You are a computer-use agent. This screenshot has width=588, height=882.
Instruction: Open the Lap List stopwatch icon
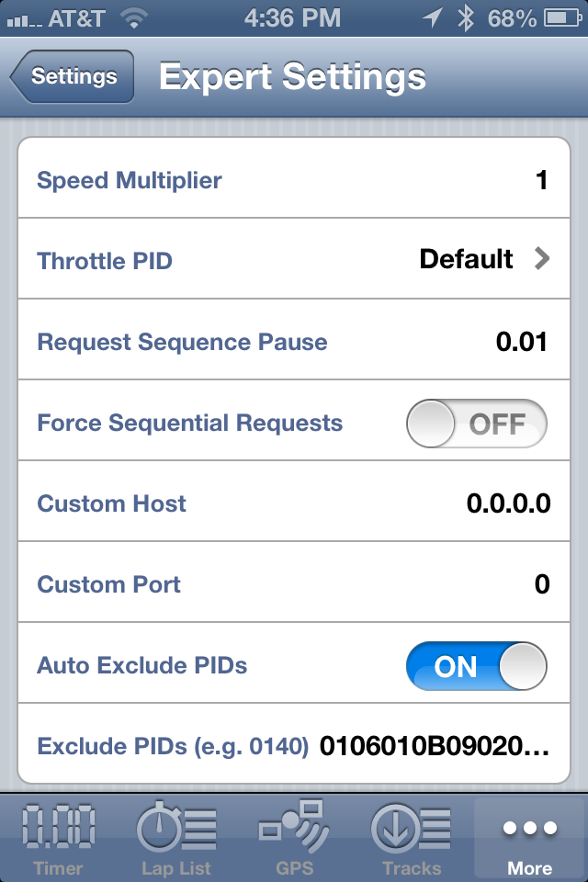tap(176, 826)
